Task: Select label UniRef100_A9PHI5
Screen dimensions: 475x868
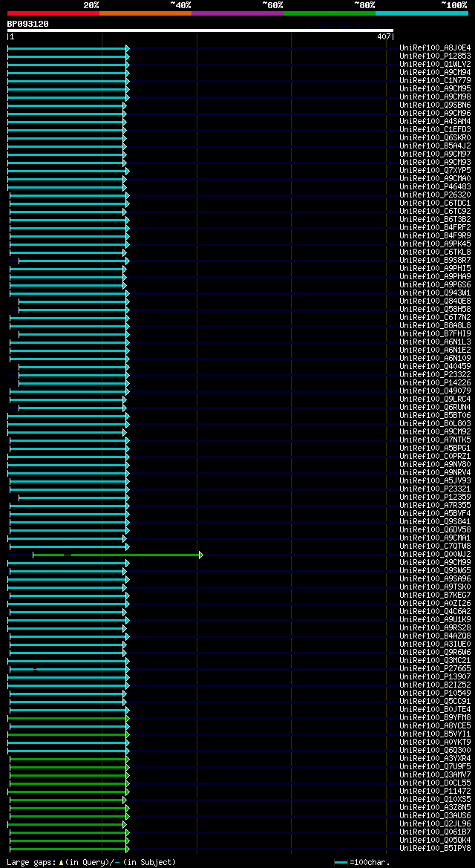Action: pyautogui.click(x=435, y=269)
